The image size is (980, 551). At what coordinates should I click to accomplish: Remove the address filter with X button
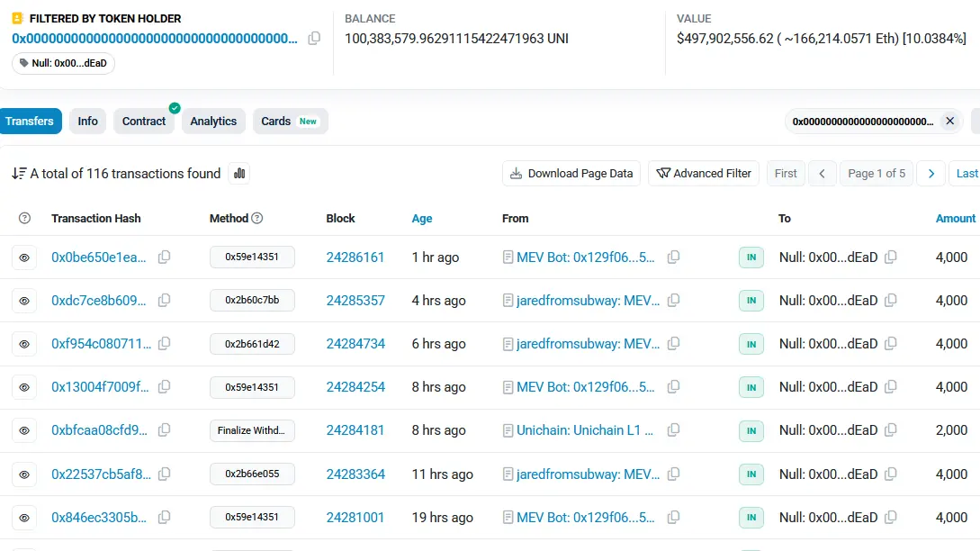[949, 122]
